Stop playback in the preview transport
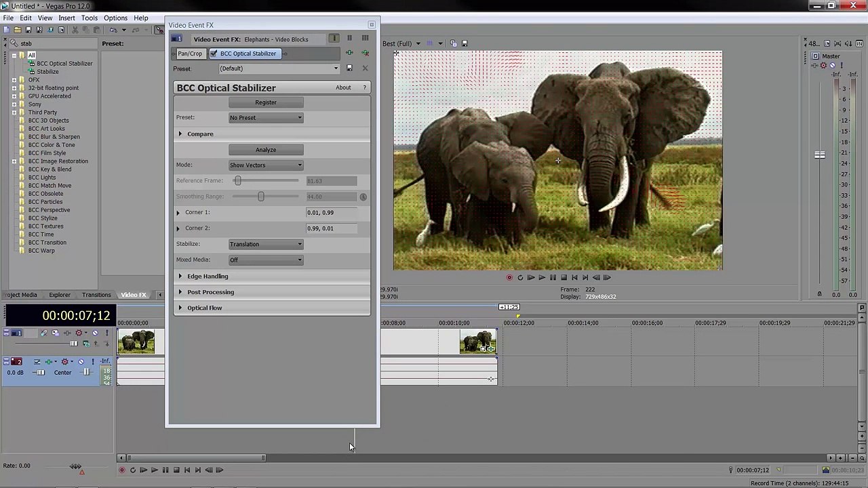The image size is (868, 488). (564, 277)
